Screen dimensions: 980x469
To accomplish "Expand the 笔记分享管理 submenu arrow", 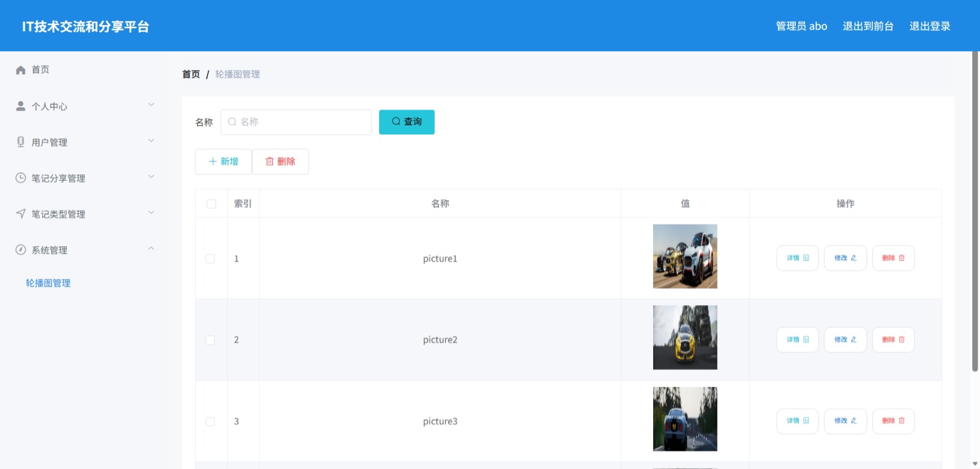I will [151, 177].
